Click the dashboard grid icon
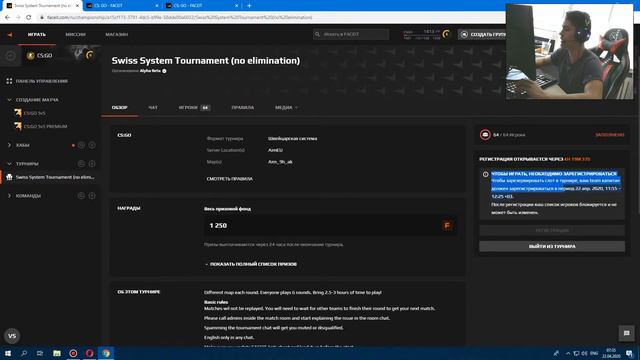 pos(9,81)
